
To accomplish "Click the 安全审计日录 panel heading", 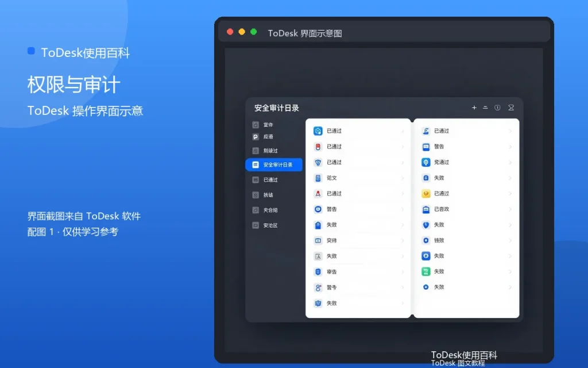I will click(x=277, y=108).
